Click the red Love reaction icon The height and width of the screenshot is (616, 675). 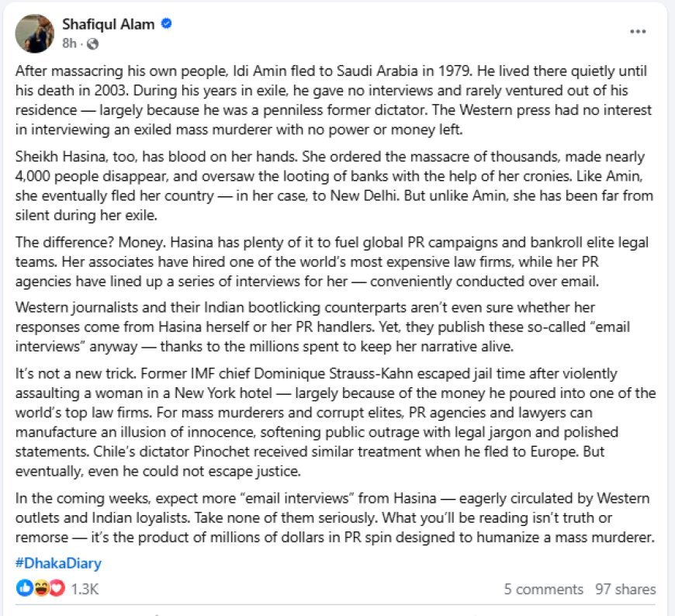56,588
